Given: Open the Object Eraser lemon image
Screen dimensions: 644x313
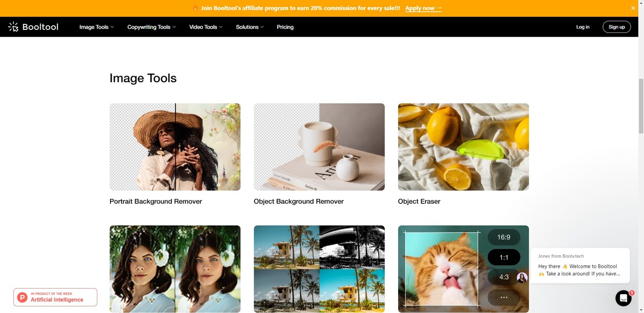Looking at the screenshot, I should point(463,147).
